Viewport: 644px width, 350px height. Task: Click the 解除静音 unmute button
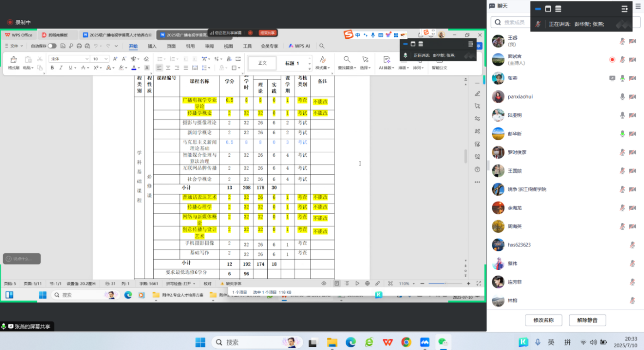click(x=587, y=320)
